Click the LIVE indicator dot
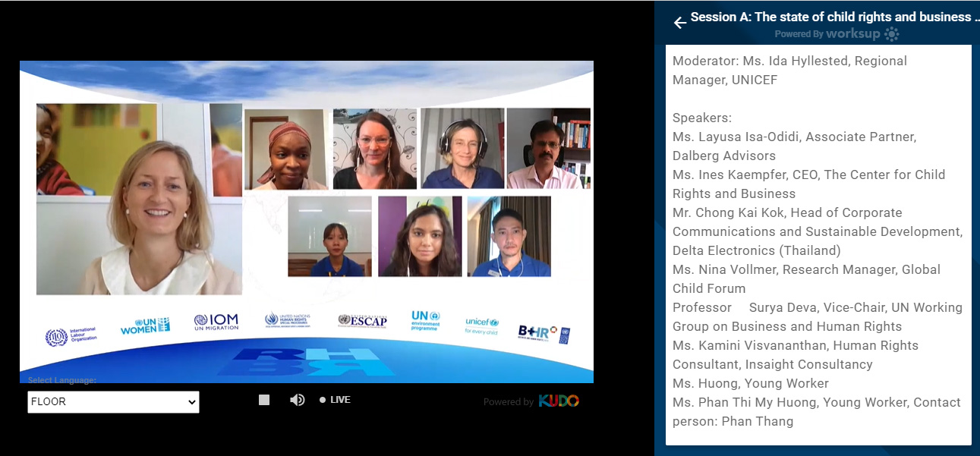Screen dimensions: 980x456 tap(323, 400)
